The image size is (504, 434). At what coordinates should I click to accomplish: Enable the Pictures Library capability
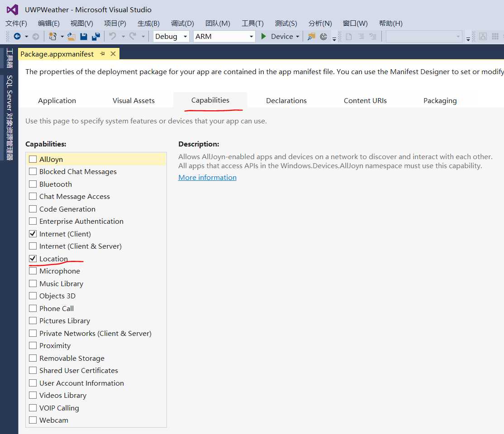[x=33, y=321]
